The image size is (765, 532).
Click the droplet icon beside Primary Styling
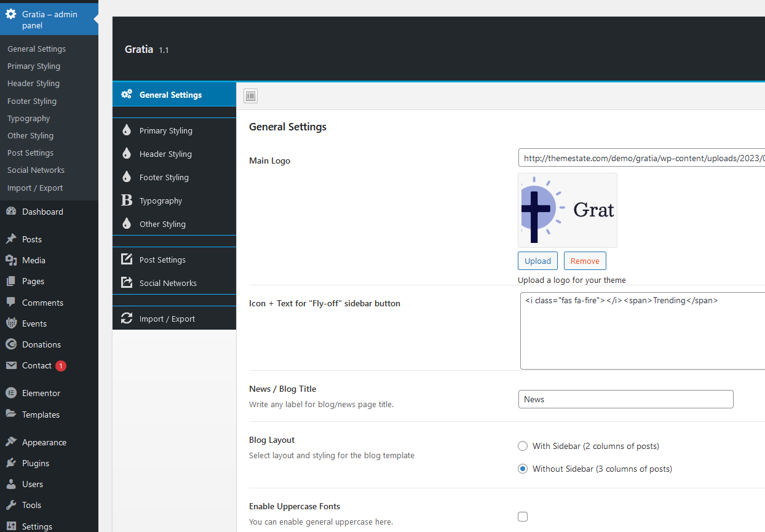click(127, 130)
